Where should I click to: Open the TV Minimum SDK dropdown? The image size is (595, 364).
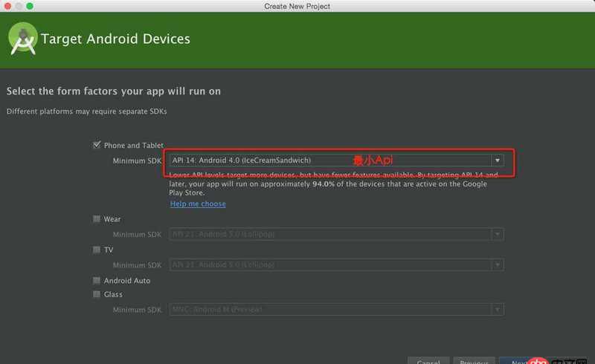(x=336, y=265)
